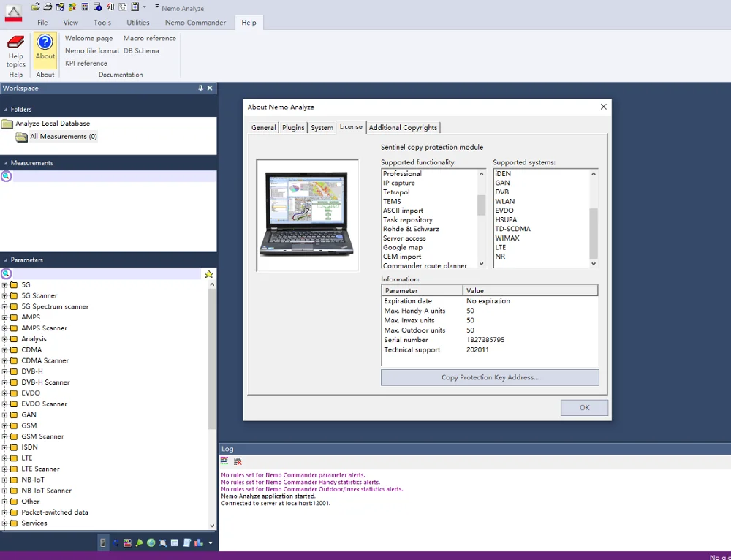
Task: Switch to the System tab
Action: tap(322, 128)
